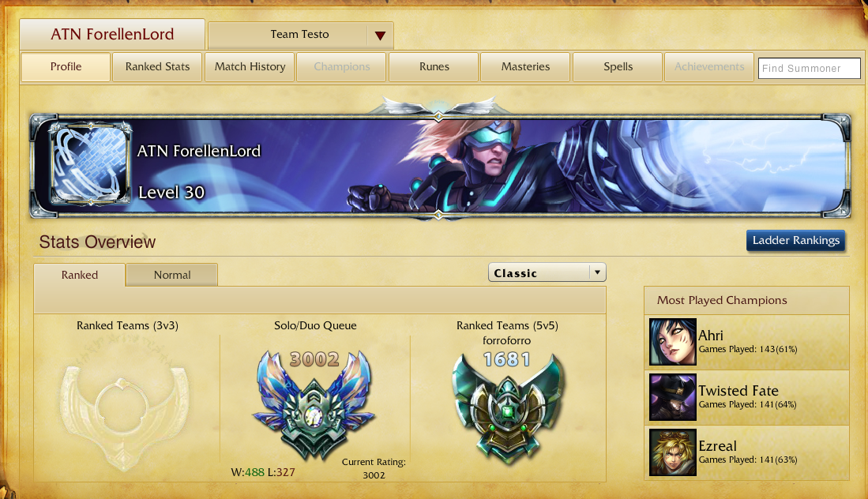Select Twisted Fate champion portrait
The width and height of the screenshot is (868, 499).
pos(673,397)
